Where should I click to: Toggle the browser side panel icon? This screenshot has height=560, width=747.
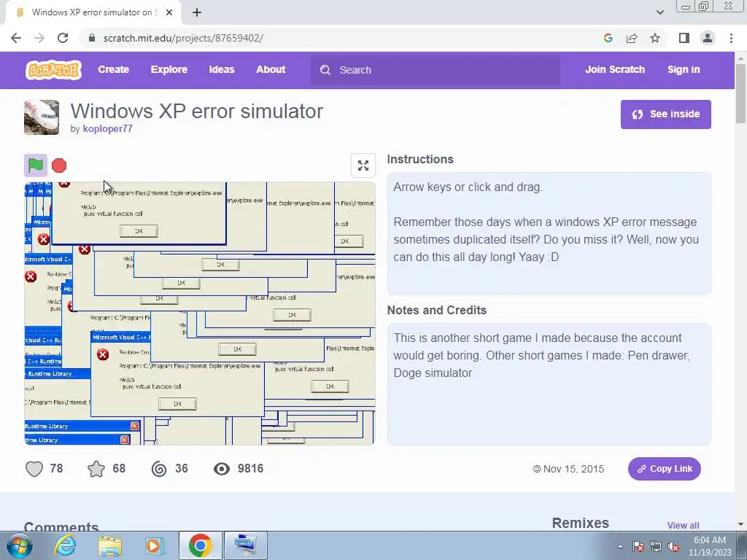tap(684, 38)
